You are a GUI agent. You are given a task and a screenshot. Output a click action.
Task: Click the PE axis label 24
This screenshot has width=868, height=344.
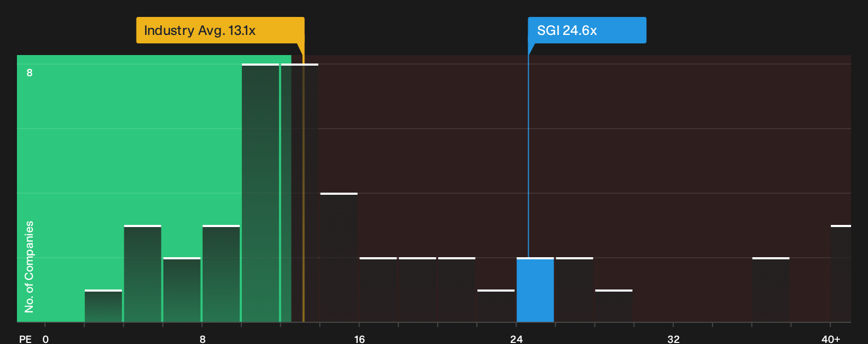click(x=517, y=339)
